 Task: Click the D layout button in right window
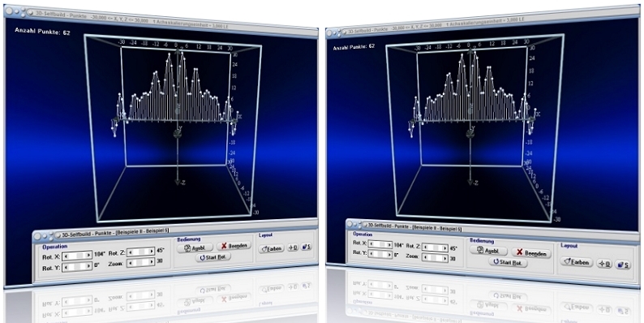[x=604, y=264]
